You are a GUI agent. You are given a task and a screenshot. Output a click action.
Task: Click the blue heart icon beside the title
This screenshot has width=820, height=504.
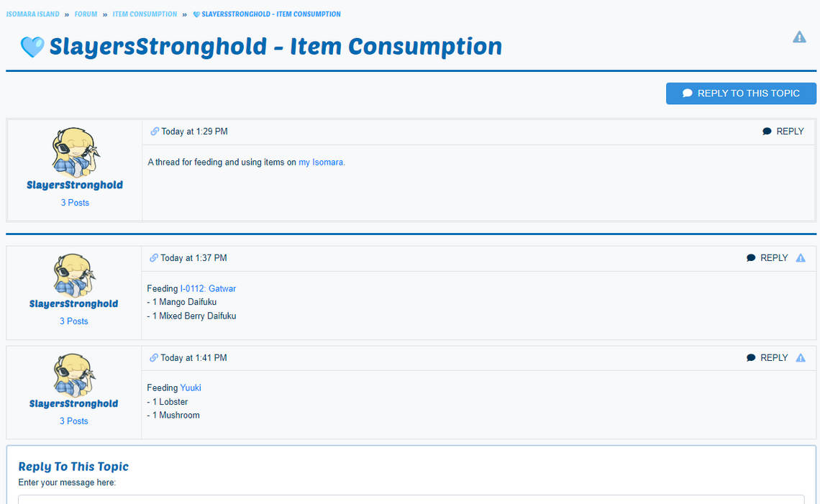[32, 47]
